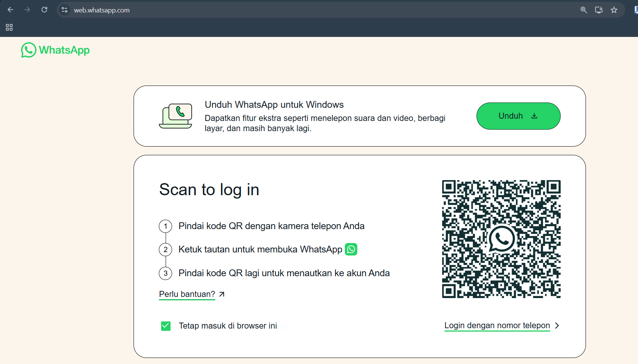
Task: Bookmark this page with the star
Action: pyautogui.click(x=614, y=10)
